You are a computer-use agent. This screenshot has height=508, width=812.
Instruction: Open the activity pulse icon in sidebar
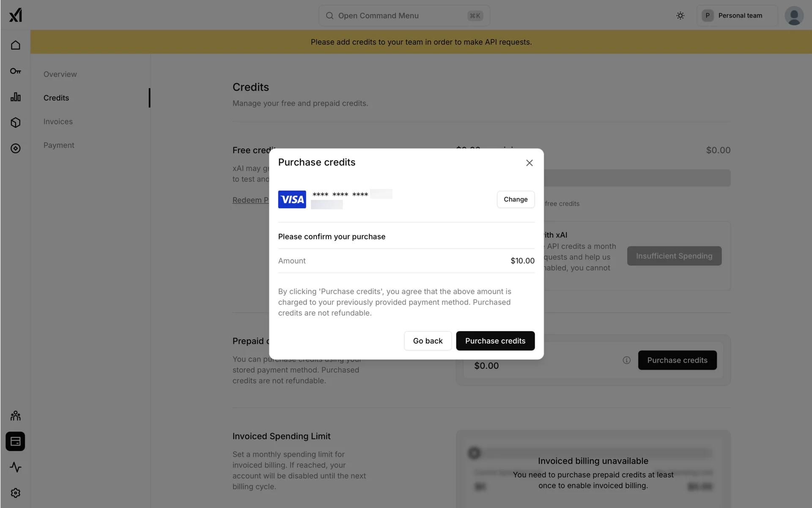(x=16, y=467)
